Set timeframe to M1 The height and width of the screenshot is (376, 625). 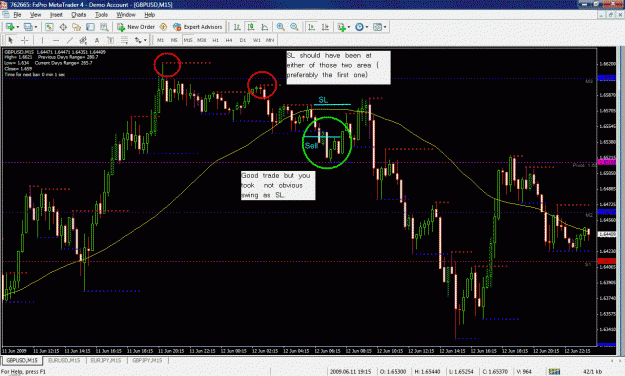(160, 40)
